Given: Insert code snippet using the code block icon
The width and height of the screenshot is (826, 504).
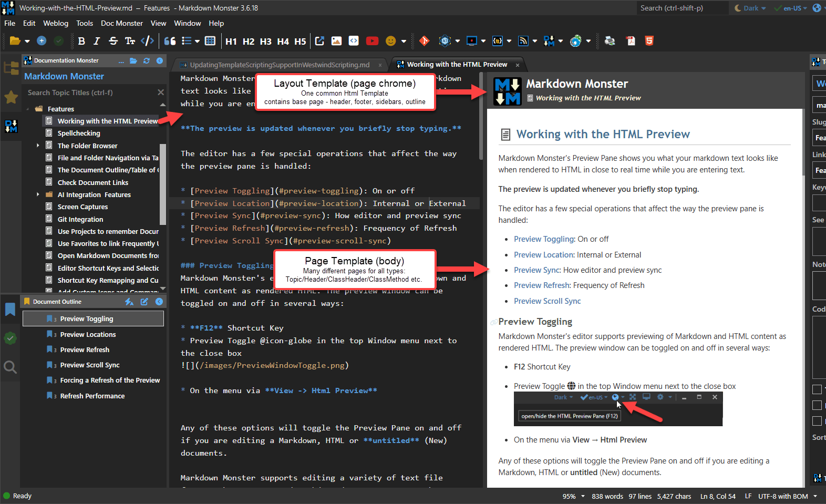Looking at the screenshot, I should click(x=354, y=41).
